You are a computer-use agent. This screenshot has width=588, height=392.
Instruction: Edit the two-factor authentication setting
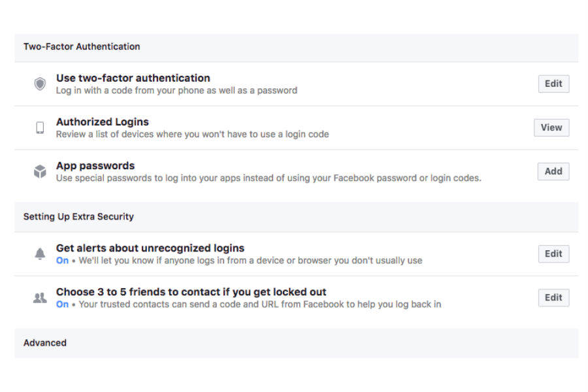point(553,84)
